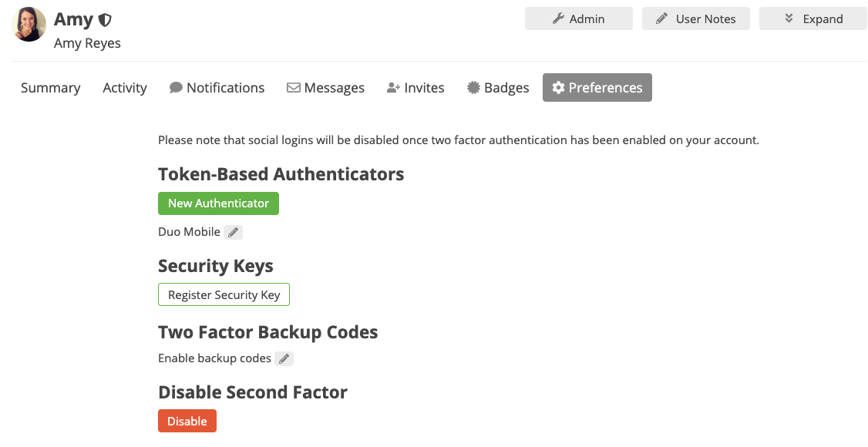Switch to the Activity tab
The width and height of the screenshot is (868, 447).
124,87
